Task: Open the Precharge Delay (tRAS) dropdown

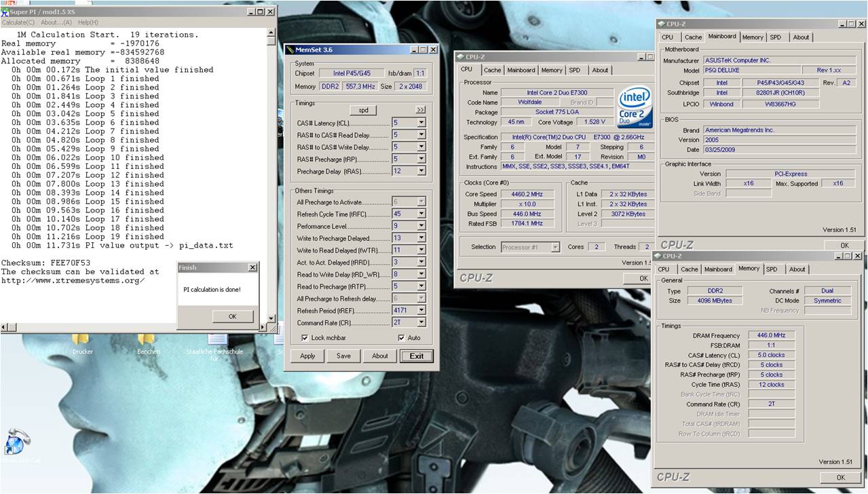Action: pos(421,172)
